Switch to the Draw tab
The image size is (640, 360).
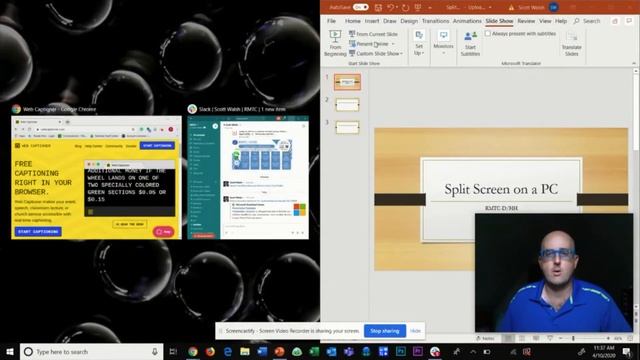pos(390,21)
